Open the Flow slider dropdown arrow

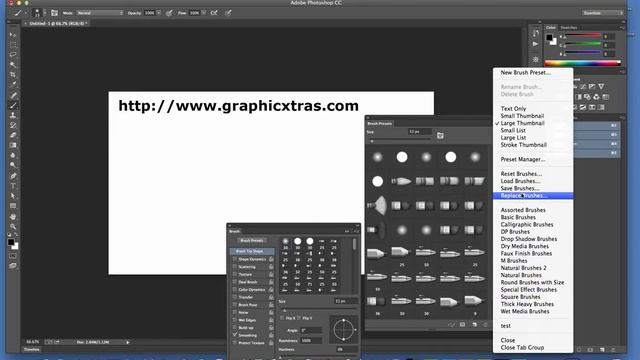coord(203,13)
